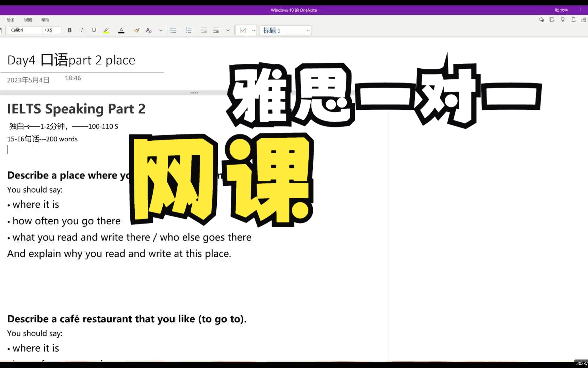Increase paragraph indent
The width and height of the screenshot is (588, 368).
point(216,30)
